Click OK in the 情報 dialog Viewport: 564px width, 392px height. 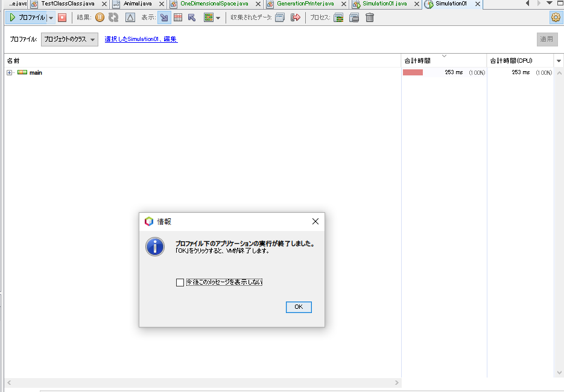pos(299,307)
